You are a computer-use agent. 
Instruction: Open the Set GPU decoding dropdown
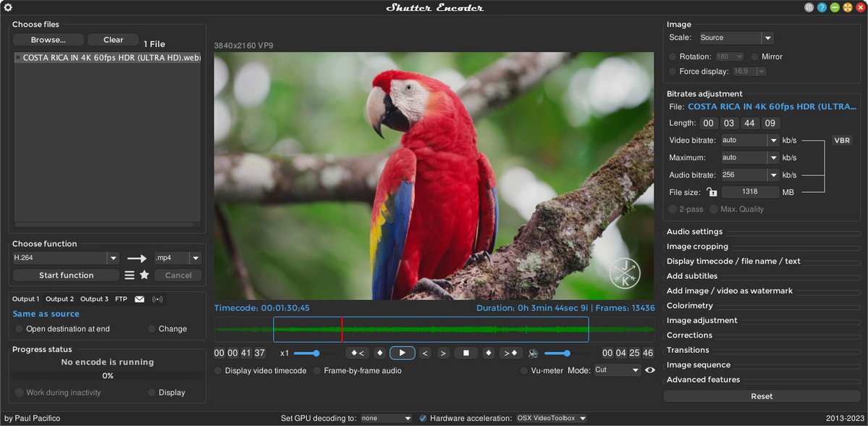(x=387, y=418)
